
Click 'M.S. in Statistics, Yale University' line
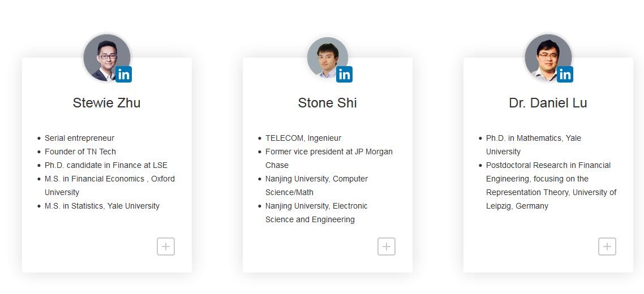(102, 206)
